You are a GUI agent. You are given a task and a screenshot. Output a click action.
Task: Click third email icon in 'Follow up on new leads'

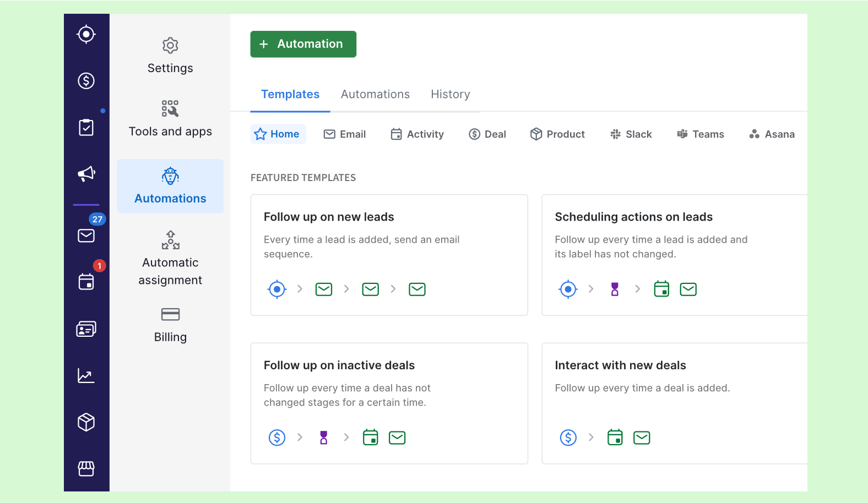[x=417, y=289]
